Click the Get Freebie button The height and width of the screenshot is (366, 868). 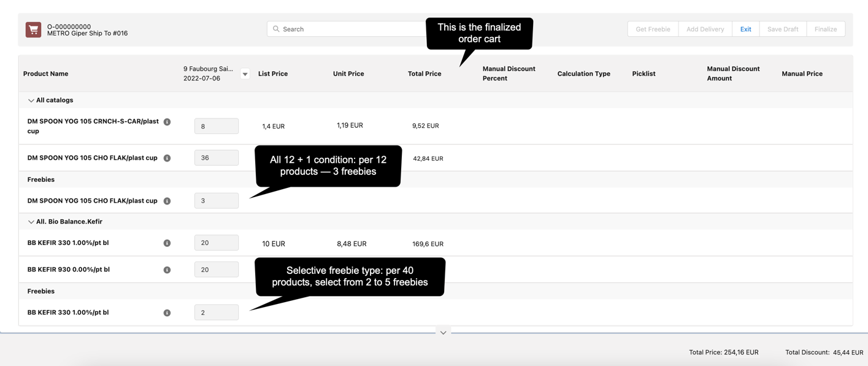click(x=652, y=28)
